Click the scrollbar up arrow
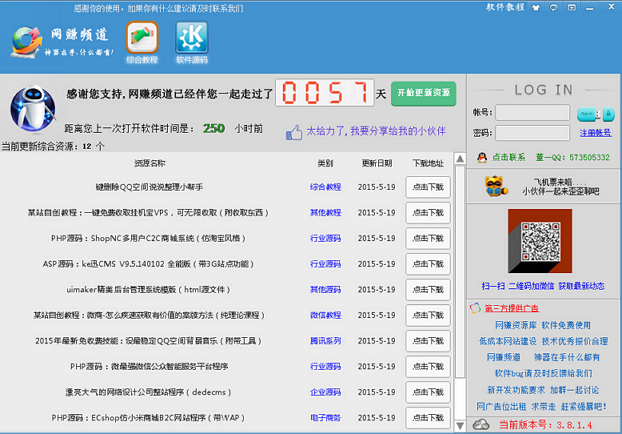Screen dimensions: 622x434 click(x=460, y=159)
